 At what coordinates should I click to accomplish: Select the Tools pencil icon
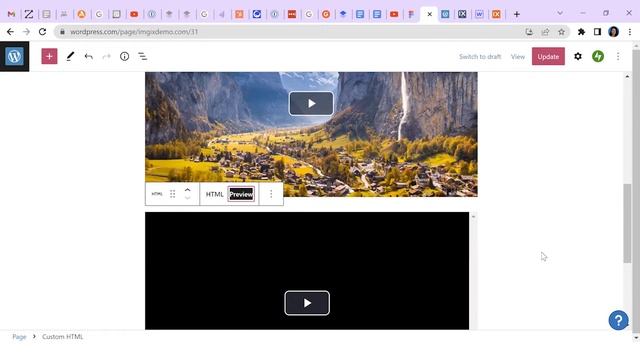(x=70, y=56)
